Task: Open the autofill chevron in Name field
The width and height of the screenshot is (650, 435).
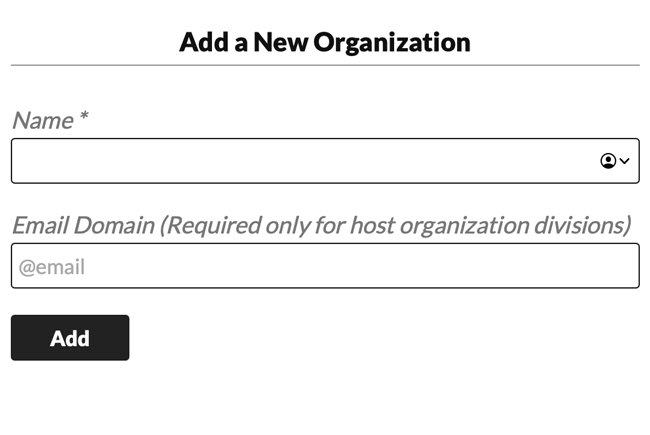Action: click(625, 161)
